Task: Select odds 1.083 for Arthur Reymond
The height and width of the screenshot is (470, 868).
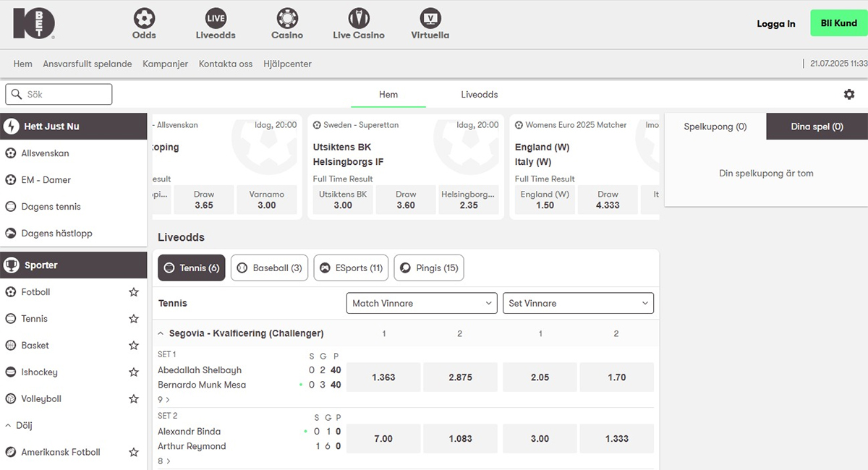Action: [461, 439]
